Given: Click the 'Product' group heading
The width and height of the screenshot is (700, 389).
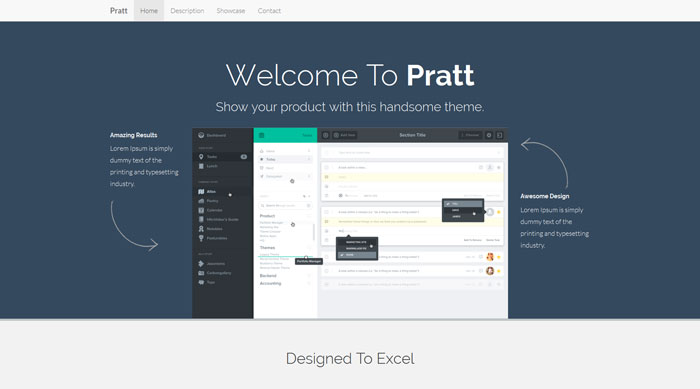Looking at the screenshot, I should (267, 216).
